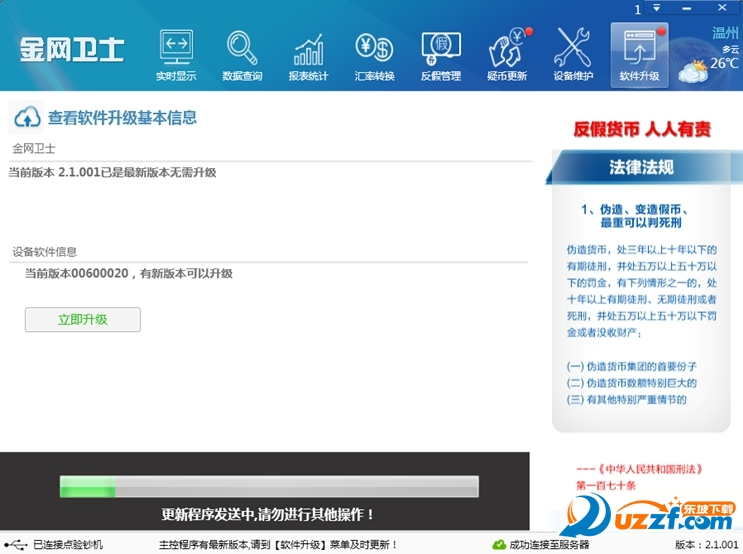Screen dimensions: 743x554
Task: Open the 实时显示 real-time display module
Action: [x=176, y=55]
